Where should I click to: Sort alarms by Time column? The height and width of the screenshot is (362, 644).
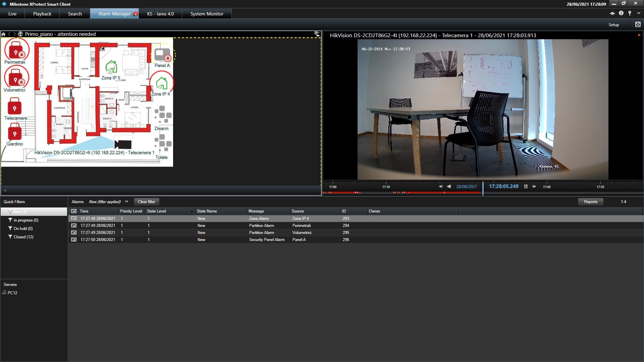(x=99, y=211)
